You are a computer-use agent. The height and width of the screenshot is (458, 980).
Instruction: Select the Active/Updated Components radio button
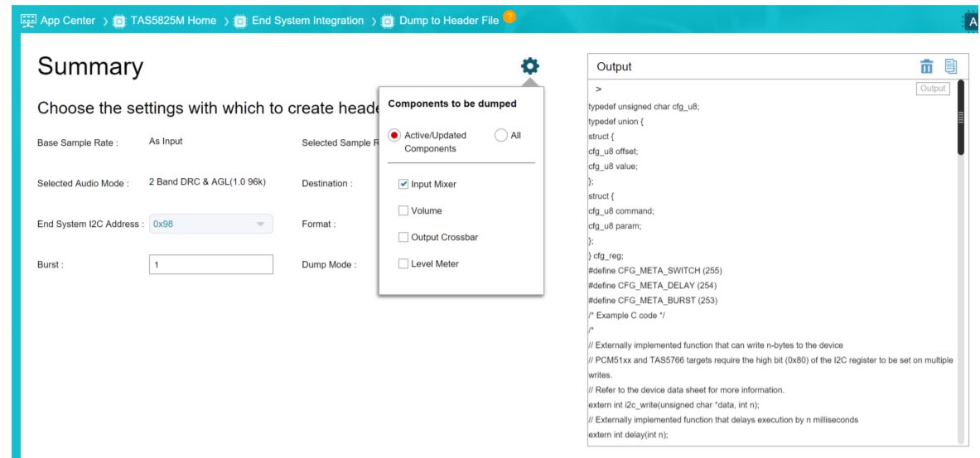click(x=394, y=135)
